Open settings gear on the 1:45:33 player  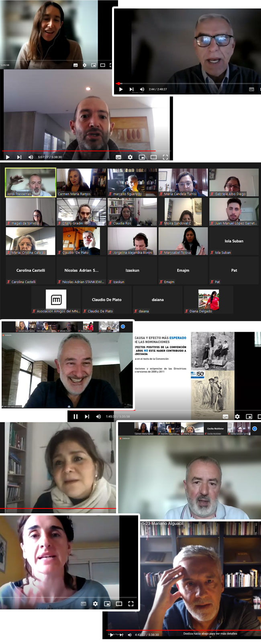[x=237, y=416]
